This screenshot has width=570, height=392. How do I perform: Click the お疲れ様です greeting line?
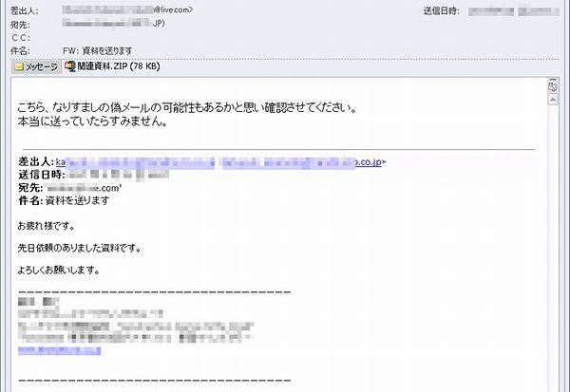click(x=47, y=226)
